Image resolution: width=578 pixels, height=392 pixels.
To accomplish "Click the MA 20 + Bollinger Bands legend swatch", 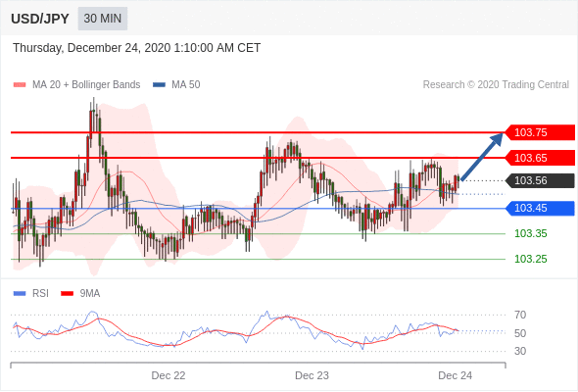I will 20,85.
